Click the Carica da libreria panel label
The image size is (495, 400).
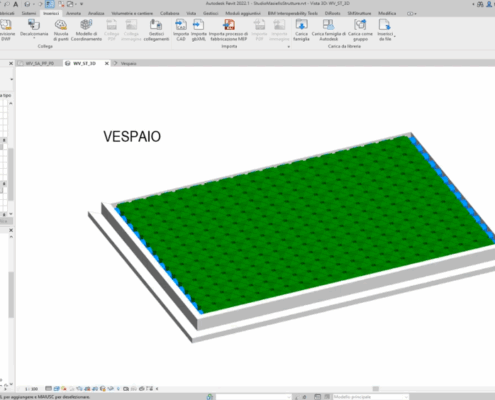click(x=344, y=46)
